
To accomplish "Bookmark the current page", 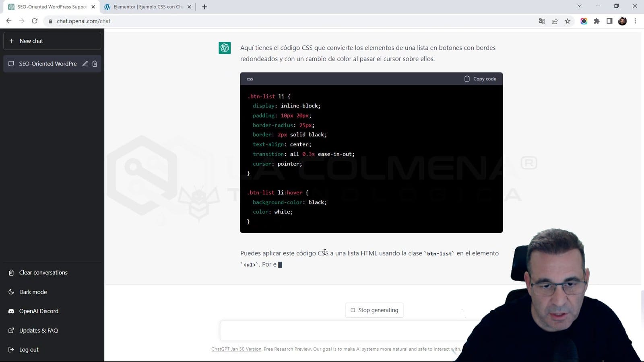I will click(x=568, y=21).
